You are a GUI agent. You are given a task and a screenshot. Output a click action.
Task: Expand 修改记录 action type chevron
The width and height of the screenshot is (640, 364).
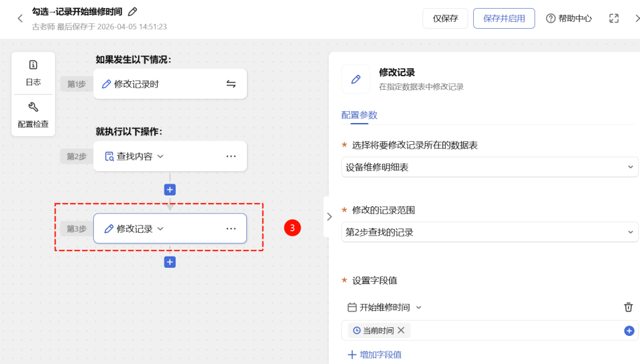click(x=161, y=229)
